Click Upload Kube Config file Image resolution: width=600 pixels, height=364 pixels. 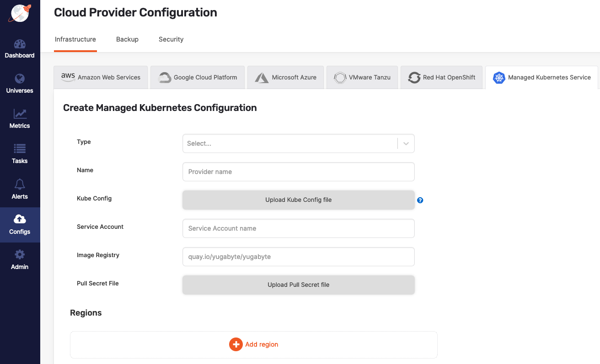[298, 200]
